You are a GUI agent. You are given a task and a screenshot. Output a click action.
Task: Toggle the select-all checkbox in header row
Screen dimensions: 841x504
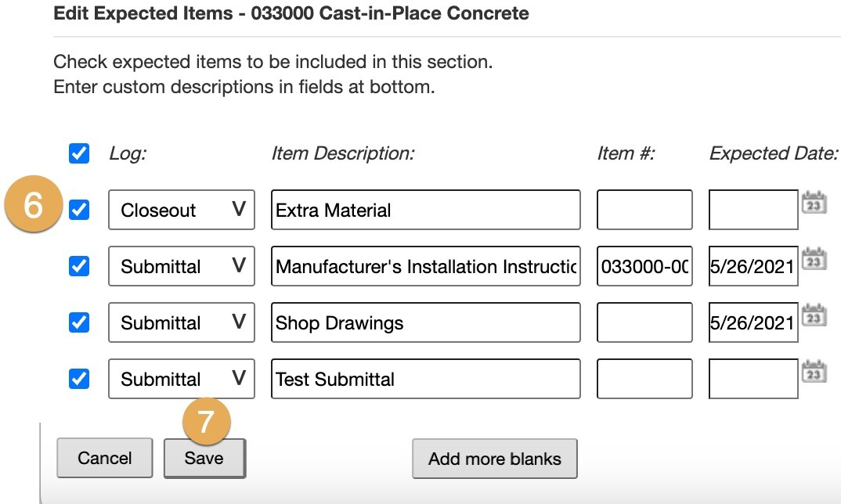pos(79,153)
